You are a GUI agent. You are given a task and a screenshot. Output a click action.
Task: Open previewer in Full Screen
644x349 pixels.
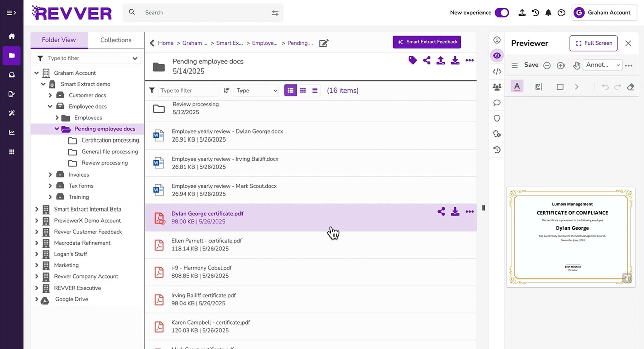[594, 43]
